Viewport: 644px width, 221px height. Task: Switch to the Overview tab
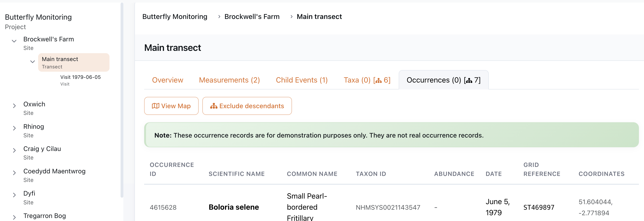point(167,80)
